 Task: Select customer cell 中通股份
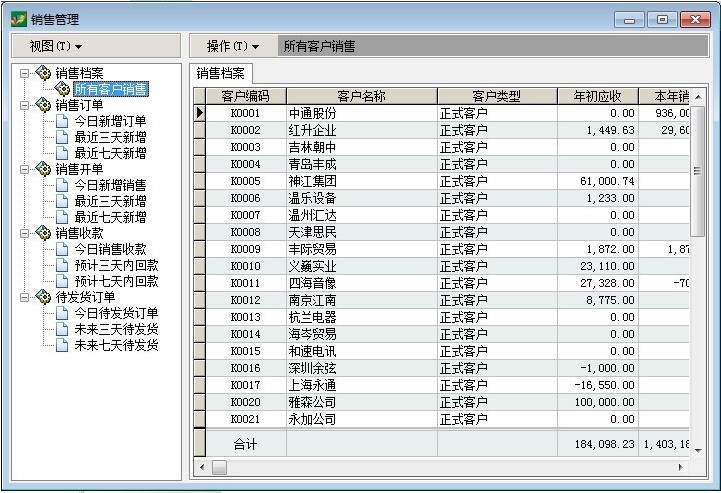[x=361, y=113]
